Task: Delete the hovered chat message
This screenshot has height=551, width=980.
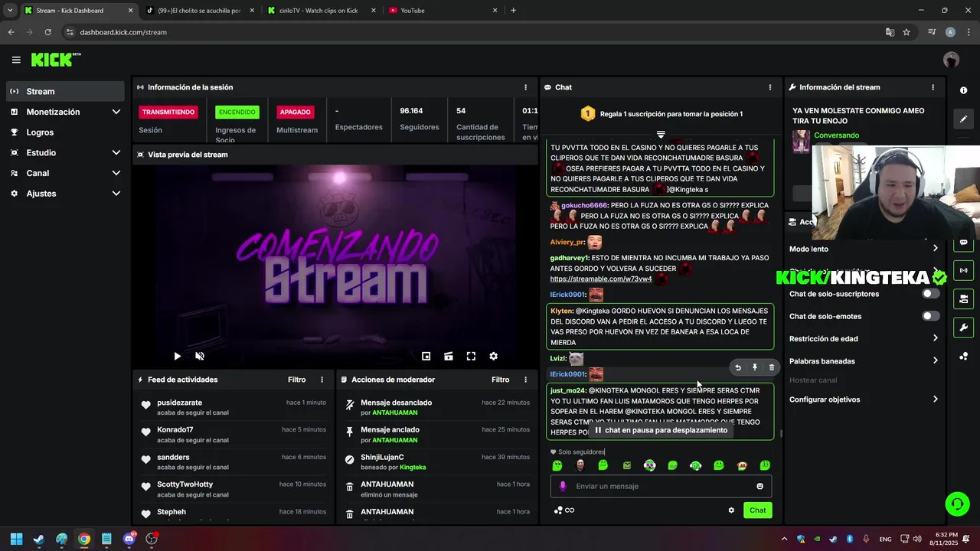Action: pos(771,367)
